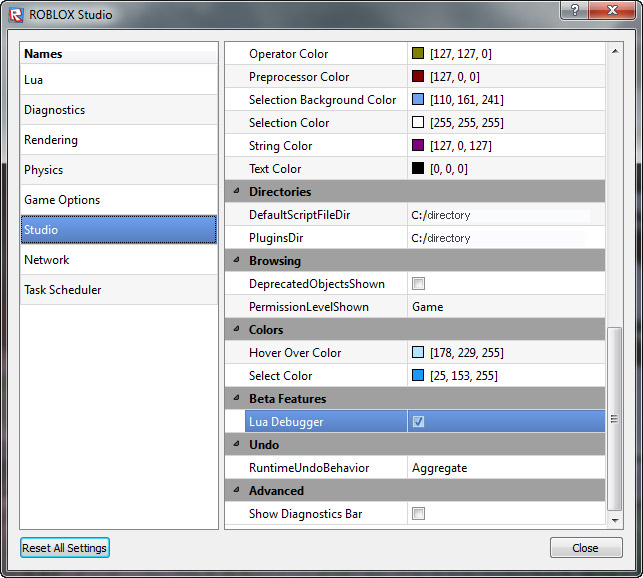Click the help question mark button
The width and height of the screenshot is (643, 578).
[575, 10]
